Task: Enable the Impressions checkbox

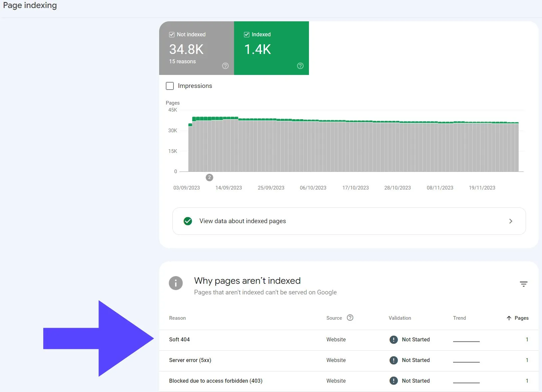Action: (x=170, y=86)
